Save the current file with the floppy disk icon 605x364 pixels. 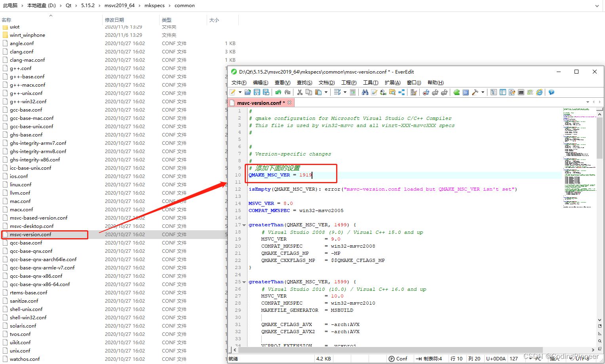(x=257, y=92)
